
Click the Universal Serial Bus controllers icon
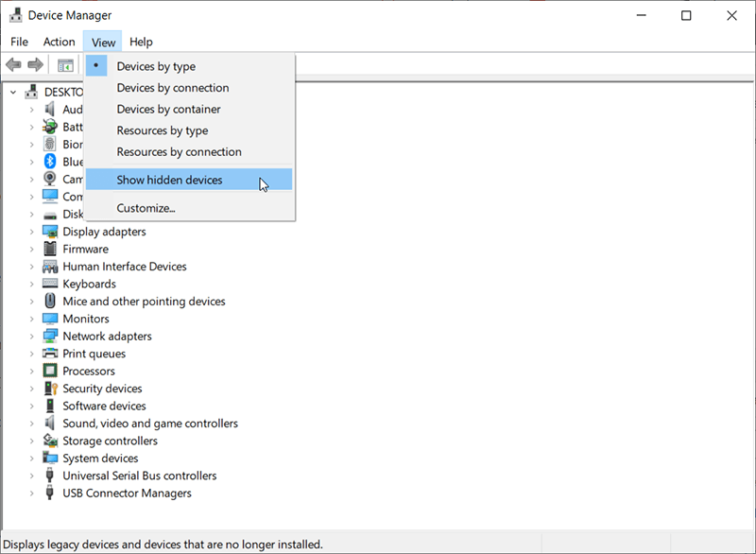[x=49, y=476]
